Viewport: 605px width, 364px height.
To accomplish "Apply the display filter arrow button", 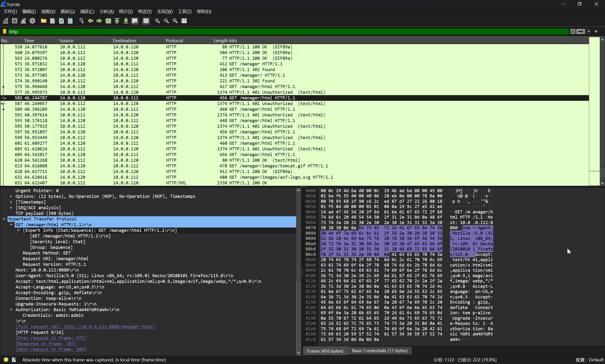I will click(581, 31).
